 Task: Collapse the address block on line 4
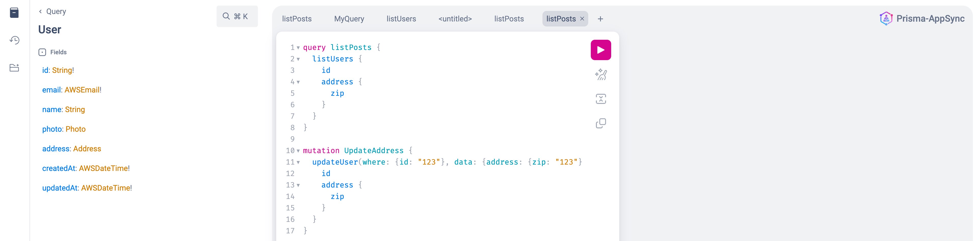(x=298, y=82)
